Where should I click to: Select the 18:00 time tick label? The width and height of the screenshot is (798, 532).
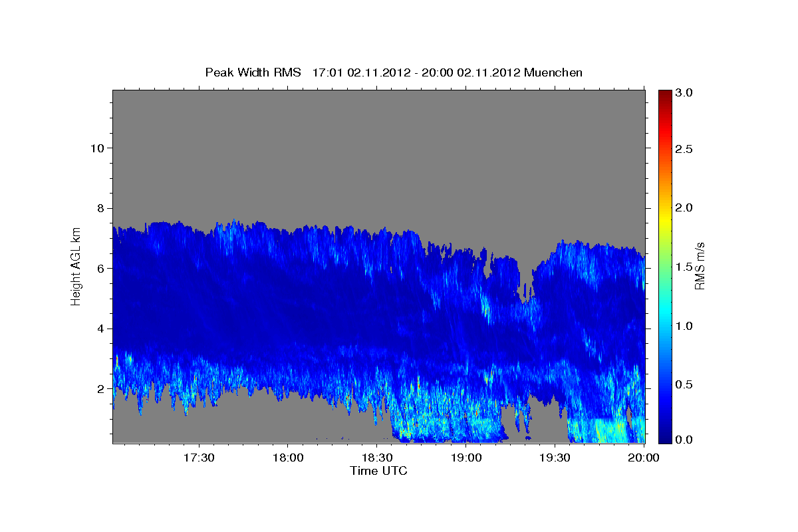pos(288,458)
